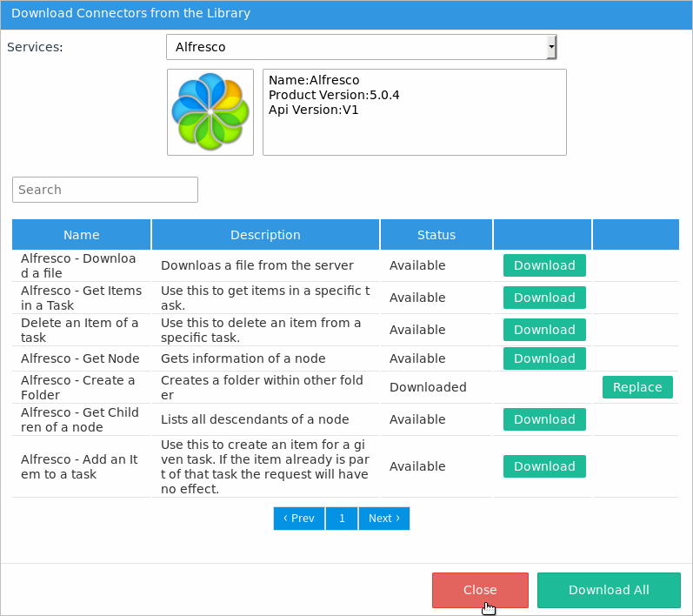Download the 'Delete an Item of a task' connector
This screenshot has width=693, height=616.
pyautogui.click(x=544, y=330)
